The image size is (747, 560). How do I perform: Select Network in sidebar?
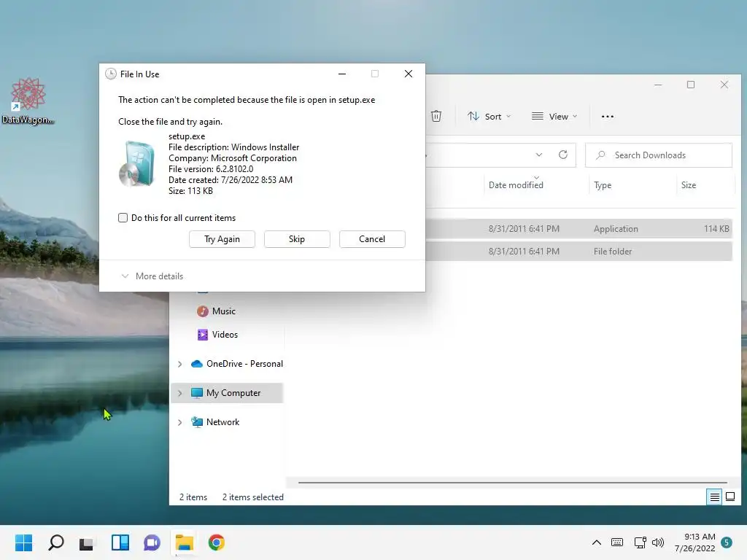[215, 422]
